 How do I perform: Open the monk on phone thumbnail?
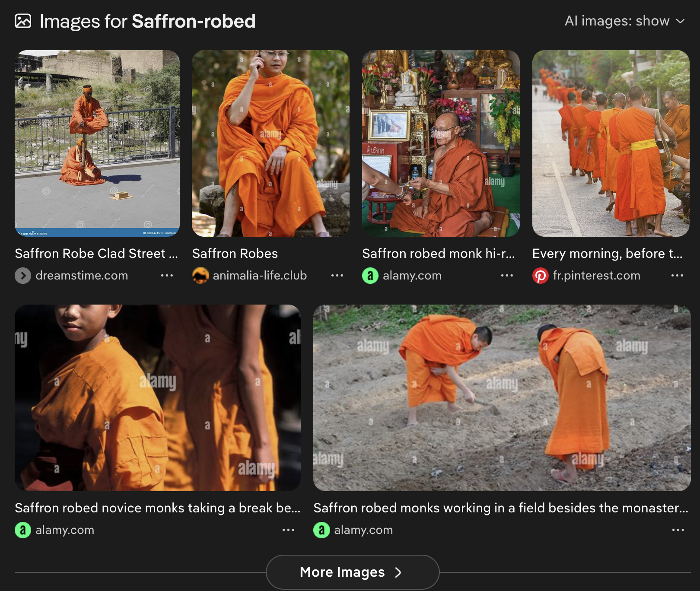click(x=270, y=143)
